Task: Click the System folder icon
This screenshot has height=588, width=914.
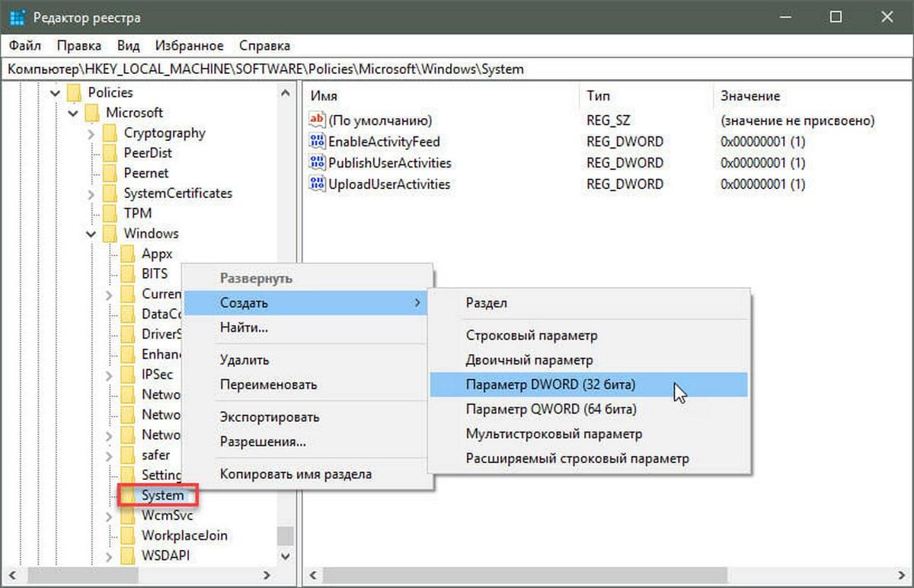Action: 128,495
